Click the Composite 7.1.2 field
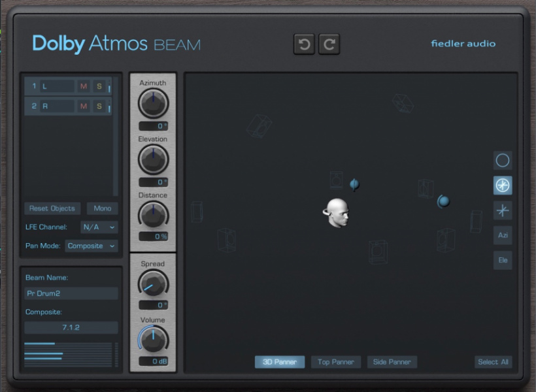 click(x=71, y=327)
